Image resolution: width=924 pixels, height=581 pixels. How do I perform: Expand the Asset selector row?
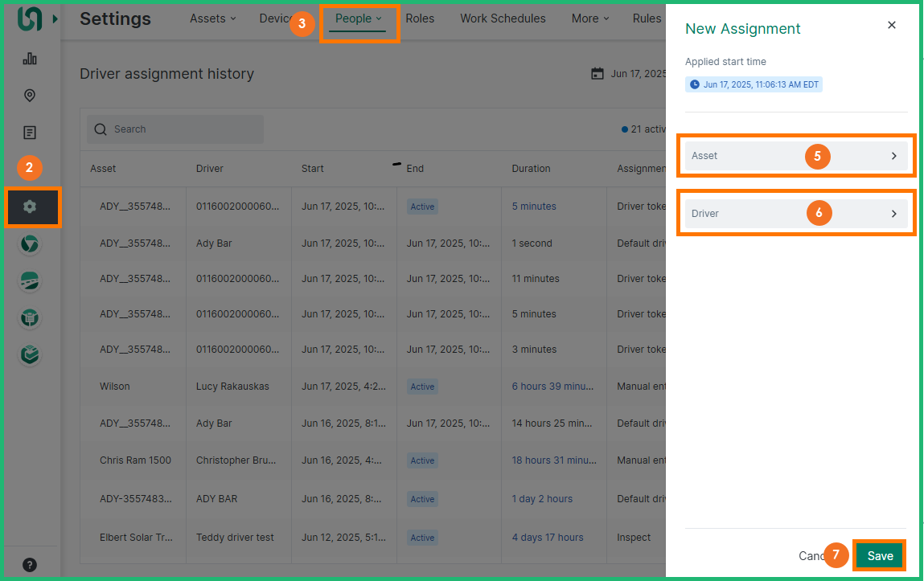pyautogui.click(x=795, y=156)
